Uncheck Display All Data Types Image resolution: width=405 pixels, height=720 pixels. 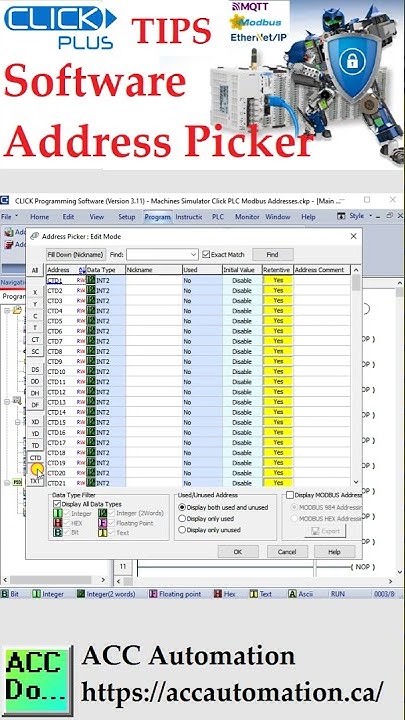pyautogui.click(x=57, y=504)
